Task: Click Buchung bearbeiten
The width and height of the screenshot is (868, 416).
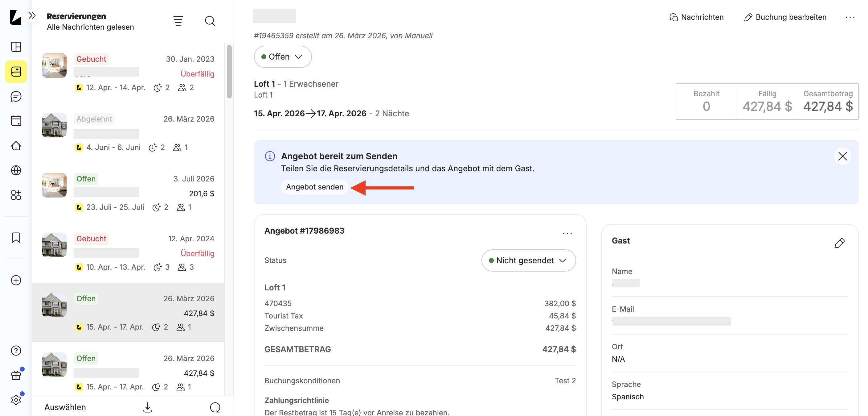Action: [785, 17]
